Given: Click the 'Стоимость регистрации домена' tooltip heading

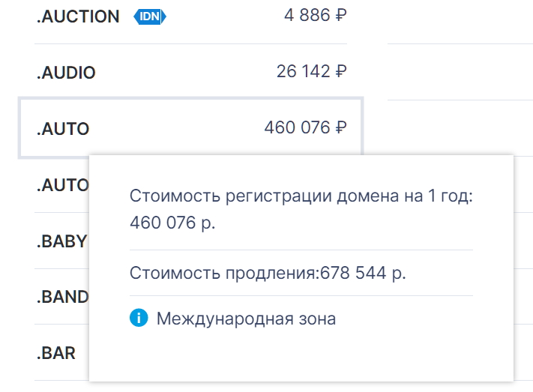Looking at the screenshot, I should point(264,196).
